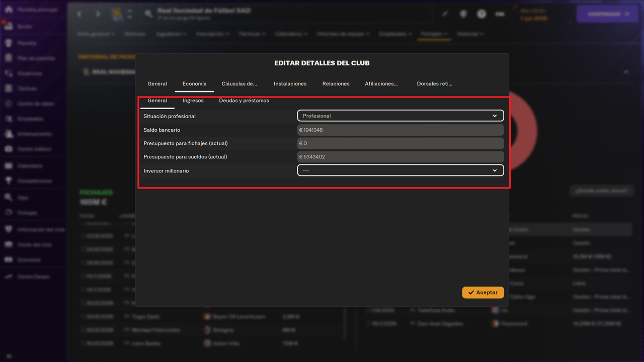This screenshot has height=362, width=644.
Task: Click the Real Sociedad club crest icon
Action: point(117,14)
